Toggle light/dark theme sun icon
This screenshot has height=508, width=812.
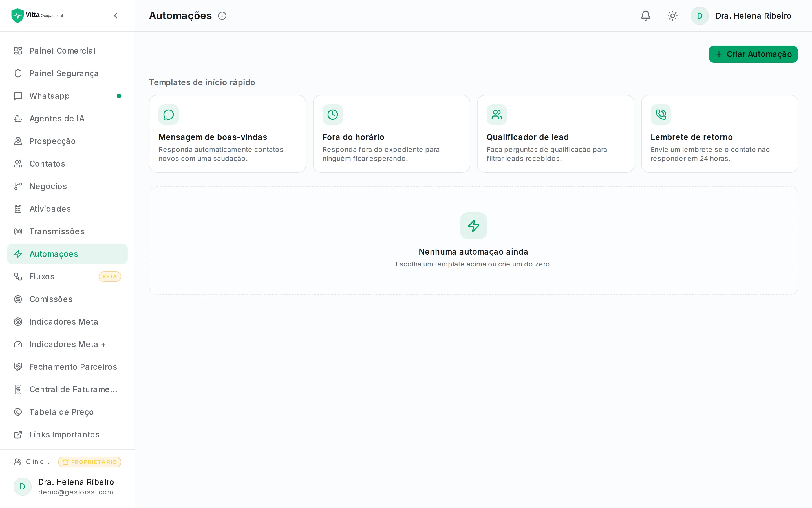click(x=672, y=16)
